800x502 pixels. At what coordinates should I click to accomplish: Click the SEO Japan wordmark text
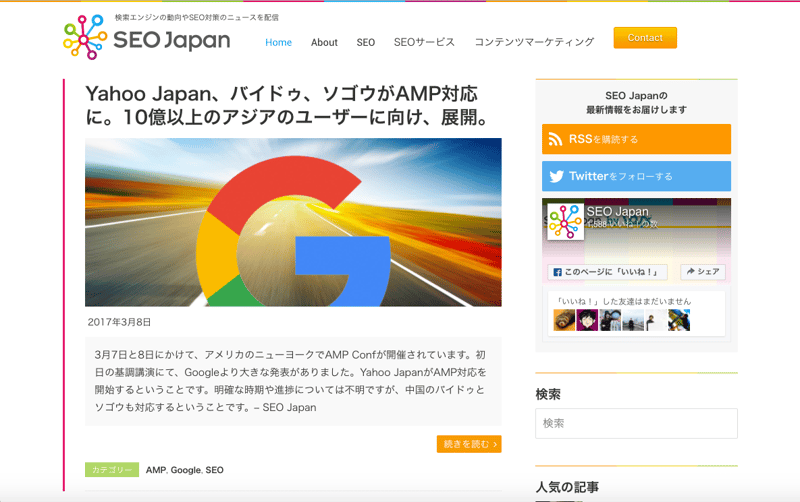(x=172, y=40)
